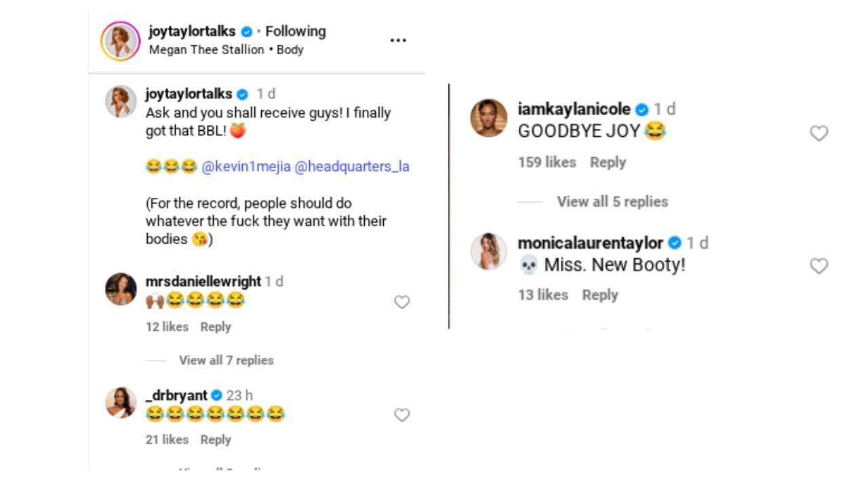
Task: Click the Following button in header
Action: click(295, 31)
